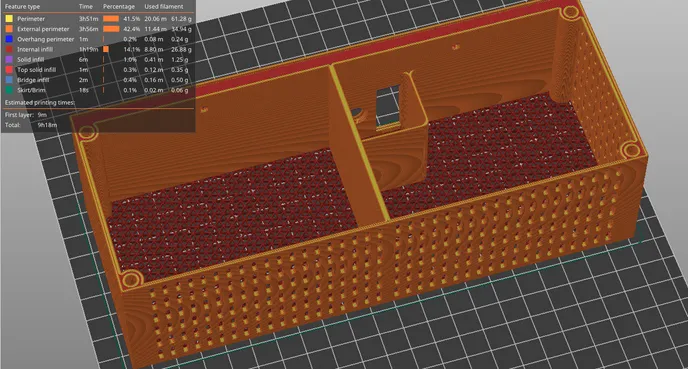Viewport: 688px width, 369px height.
Task: Select the blue Overhang perimeter swatch
Action: click(x=9, y=39)
